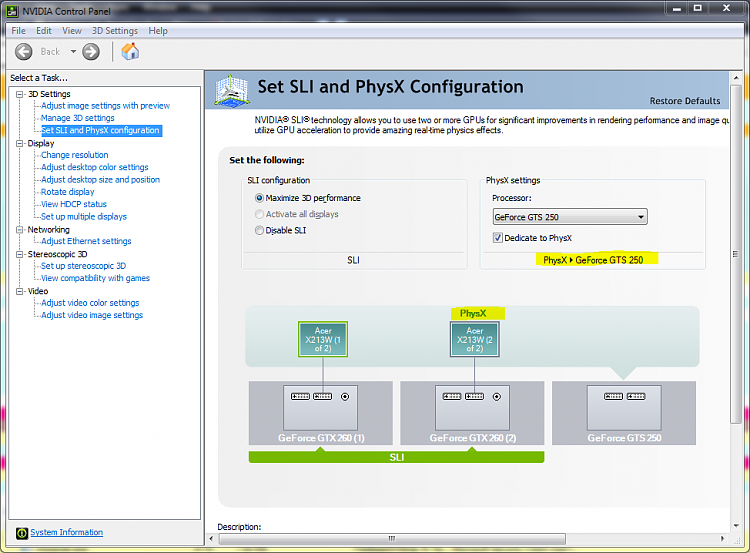Select Activate all displays radio button

(259, 214)
